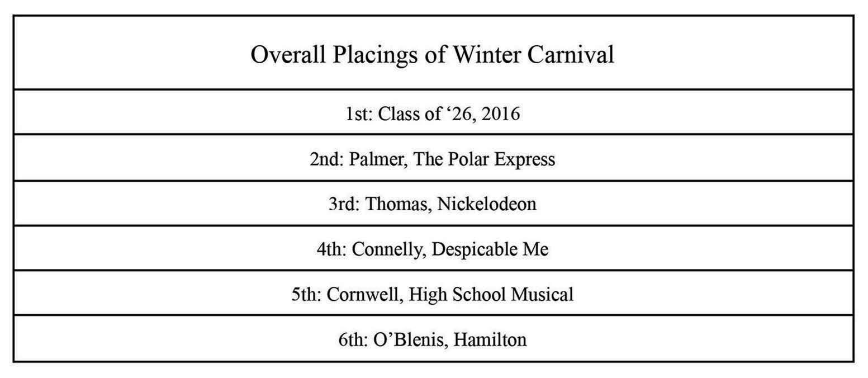This screenshot has height=378, width=868.
Task: Click the '5th:' placing label
Action: 306,294
